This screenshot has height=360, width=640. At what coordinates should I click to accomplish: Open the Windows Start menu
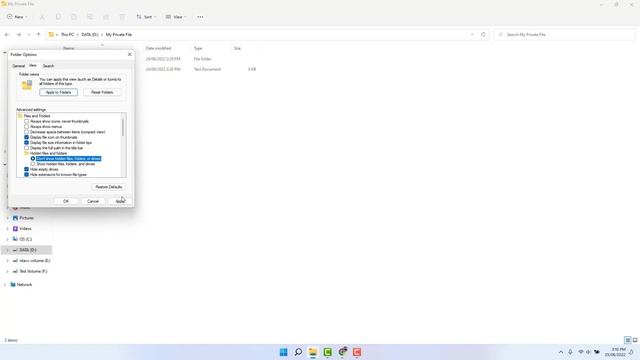point(283,352)
